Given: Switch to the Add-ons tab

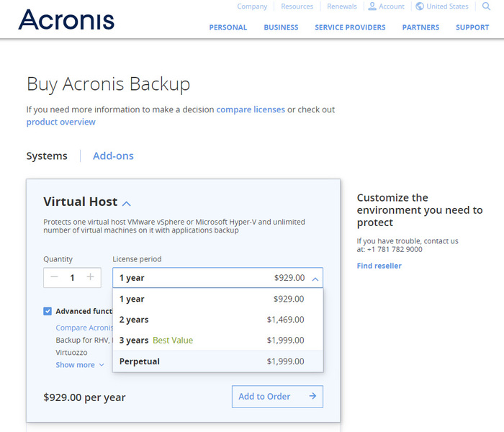Looking at the screenshot, I should 113,156.
